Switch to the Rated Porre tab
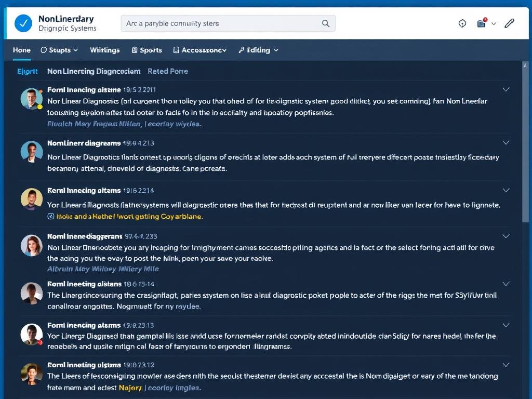 (167, 71)
